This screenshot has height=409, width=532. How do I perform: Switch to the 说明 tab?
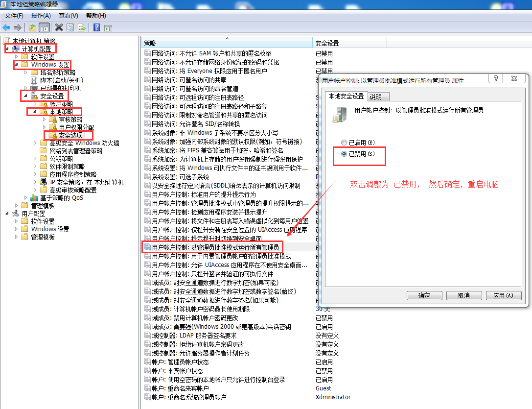point(376,96)
